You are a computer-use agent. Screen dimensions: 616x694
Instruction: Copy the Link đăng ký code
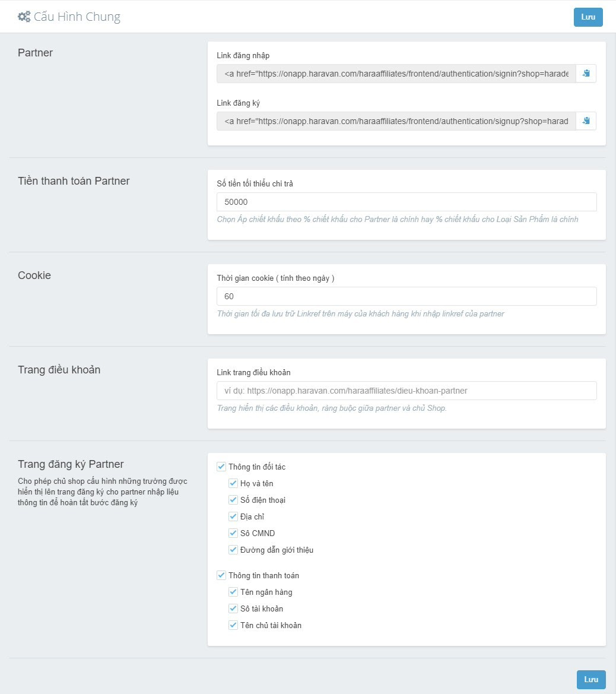586,121
